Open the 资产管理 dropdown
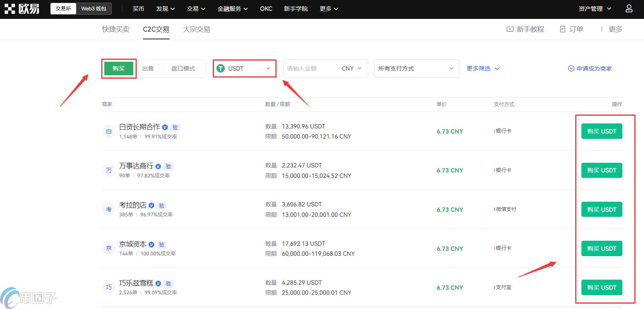This screenshot has width=644, height=309. pyautogui.click(x=595, y=8)
